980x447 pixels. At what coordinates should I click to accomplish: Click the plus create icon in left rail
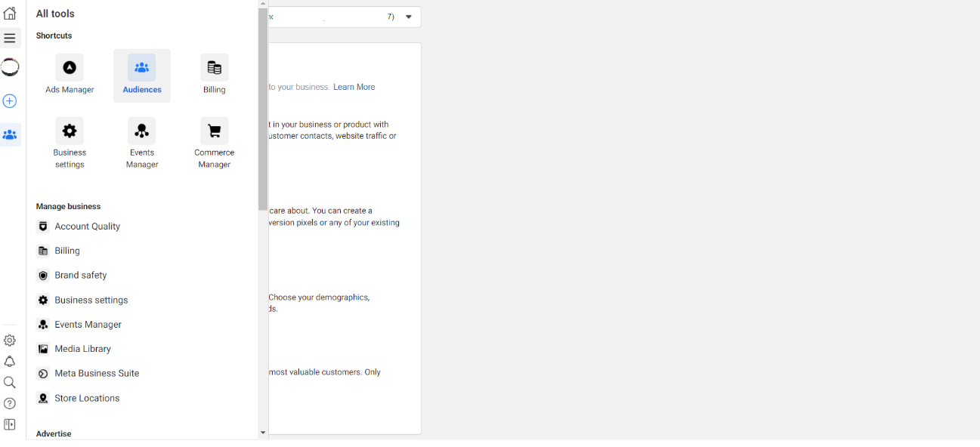click(10, 101)
